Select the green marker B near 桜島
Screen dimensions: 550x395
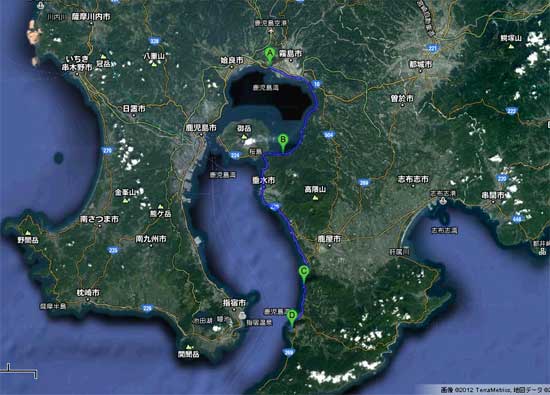[x=283, y=143]
